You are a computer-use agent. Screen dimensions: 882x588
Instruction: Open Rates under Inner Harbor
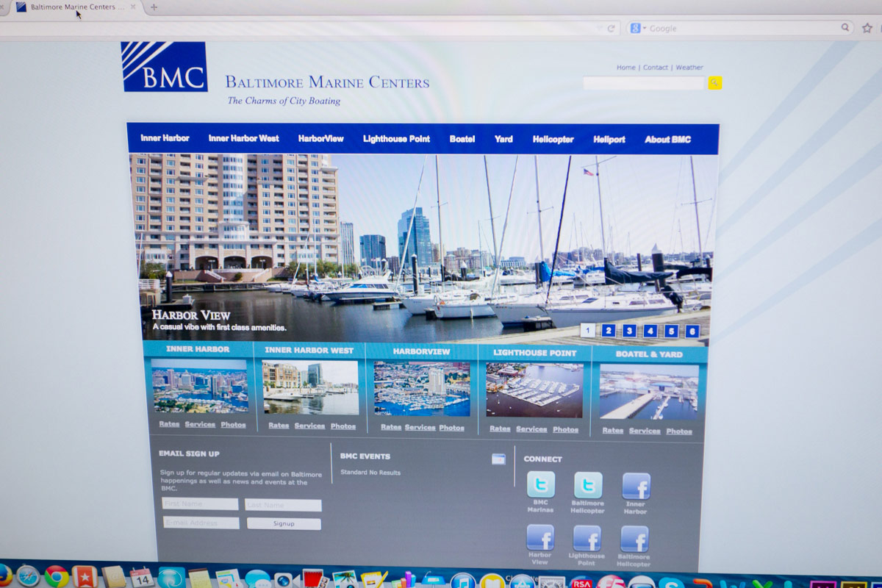click(169, 424)
